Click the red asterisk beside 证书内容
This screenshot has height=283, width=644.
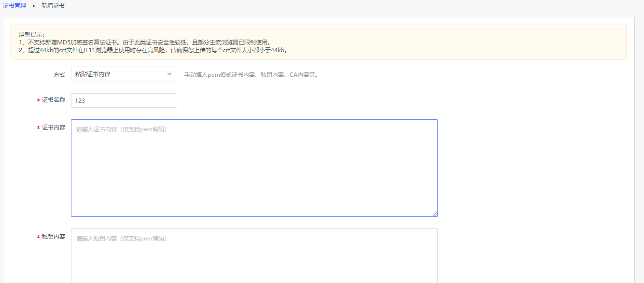(38, 128)
